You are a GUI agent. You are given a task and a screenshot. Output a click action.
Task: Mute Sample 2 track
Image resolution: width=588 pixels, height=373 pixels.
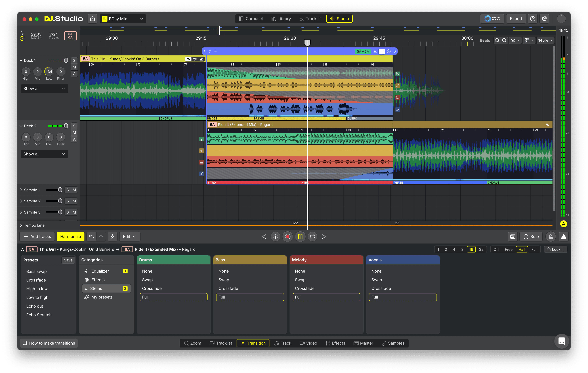point(74,201)
